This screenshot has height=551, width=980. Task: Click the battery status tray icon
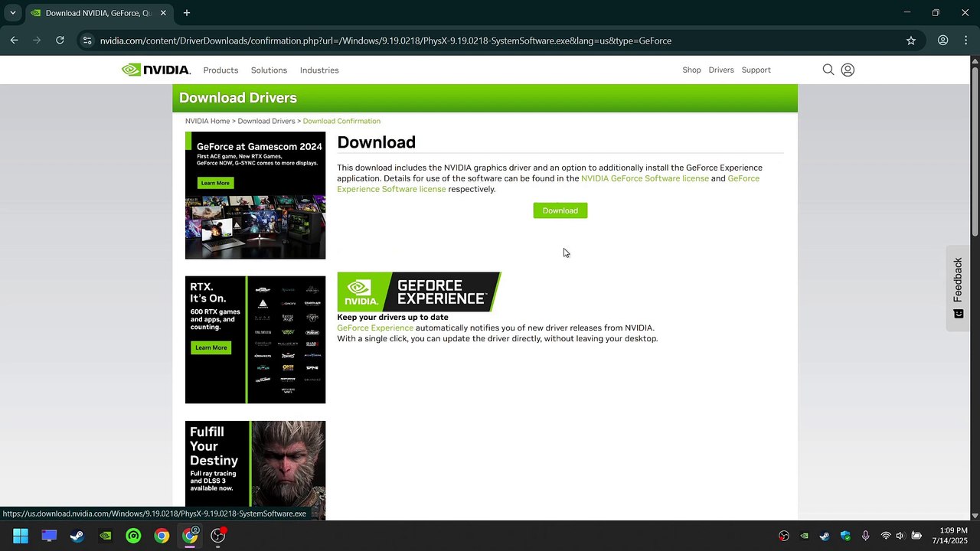click(x=916, y=536)
